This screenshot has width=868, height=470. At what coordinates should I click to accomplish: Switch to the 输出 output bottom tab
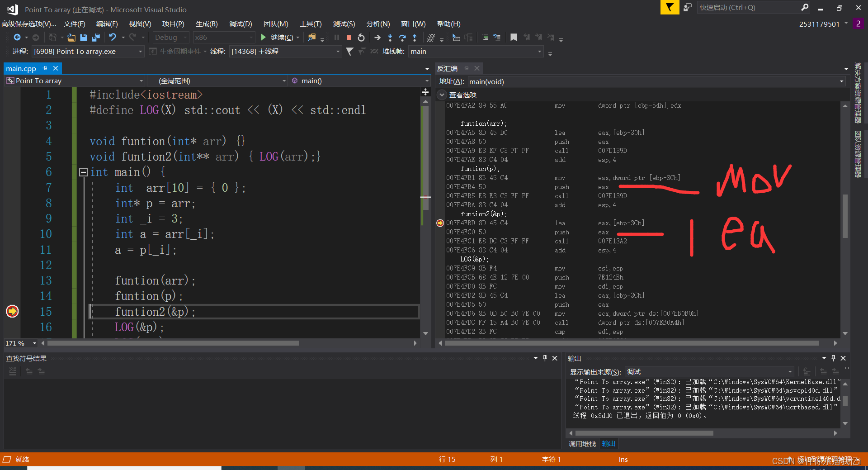609,444
